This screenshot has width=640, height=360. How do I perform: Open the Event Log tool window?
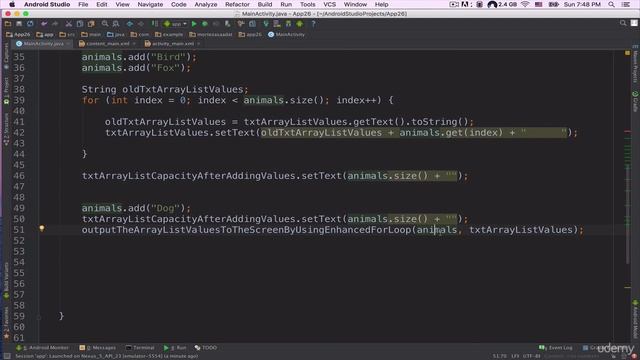pyautogui.click(x=556, y=348)
